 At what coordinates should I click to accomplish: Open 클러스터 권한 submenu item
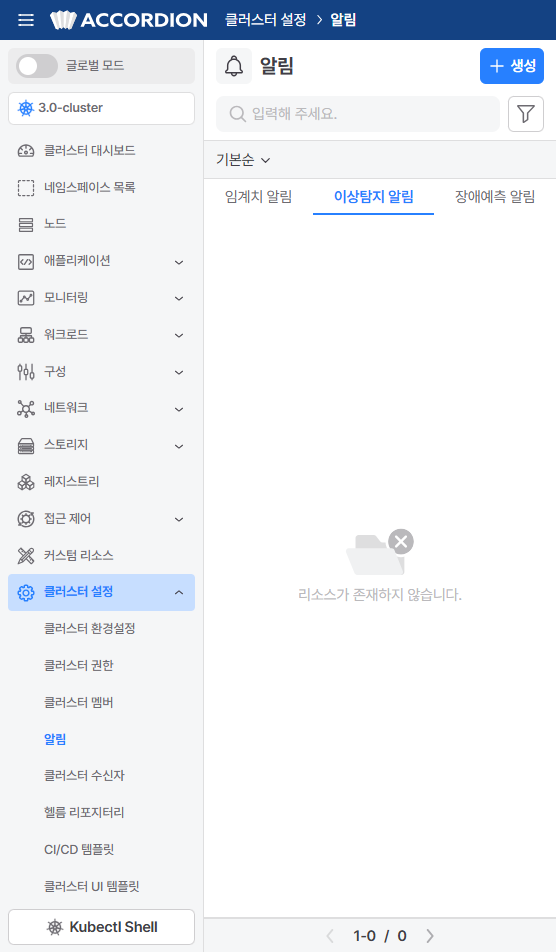point(78,665)
